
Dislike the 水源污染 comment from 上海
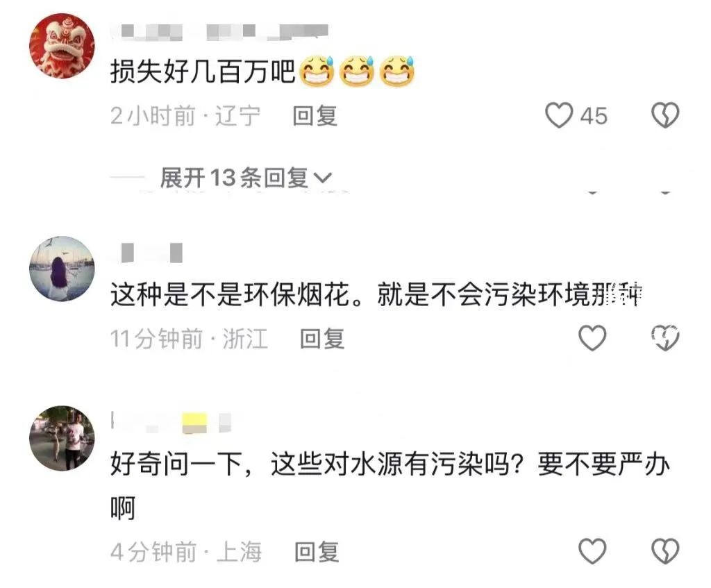coord(665,551)
